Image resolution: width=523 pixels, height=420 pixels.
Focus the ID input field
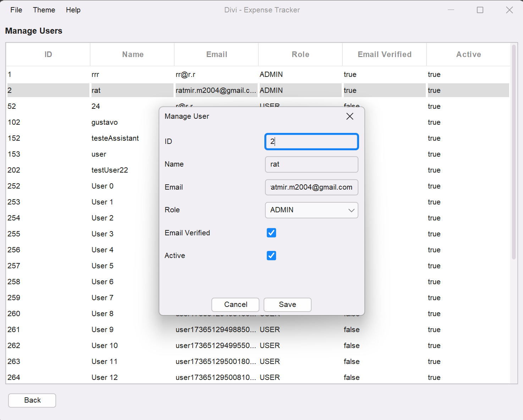pyautogui.click(x=312, y=141)
